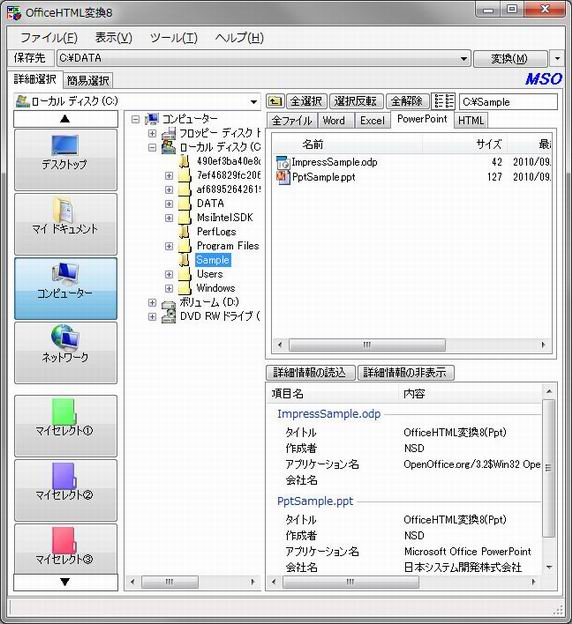The height and width of the screenshot is (624, 572).
Task: Toggle the list view icon next to 全解除
Action: coord(443,101)
